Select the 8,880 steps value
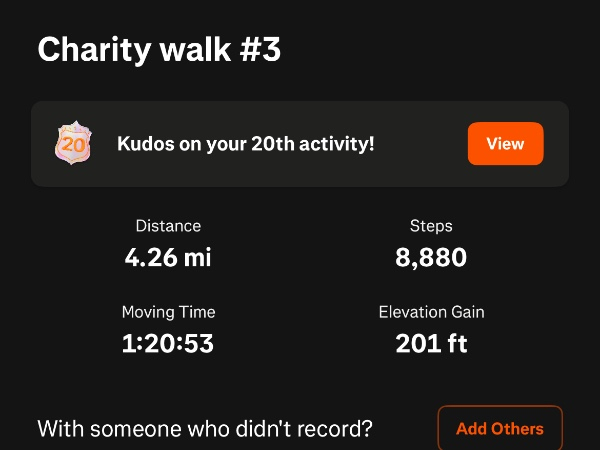The width and height of the screenshot is (600, 450). [x=431, y=258]
